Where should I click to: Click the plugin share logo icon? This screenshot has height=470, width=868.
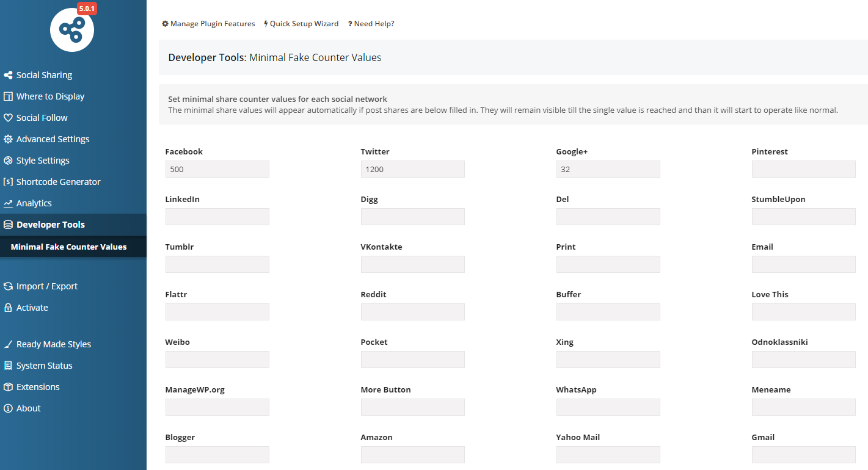(72, 30)
